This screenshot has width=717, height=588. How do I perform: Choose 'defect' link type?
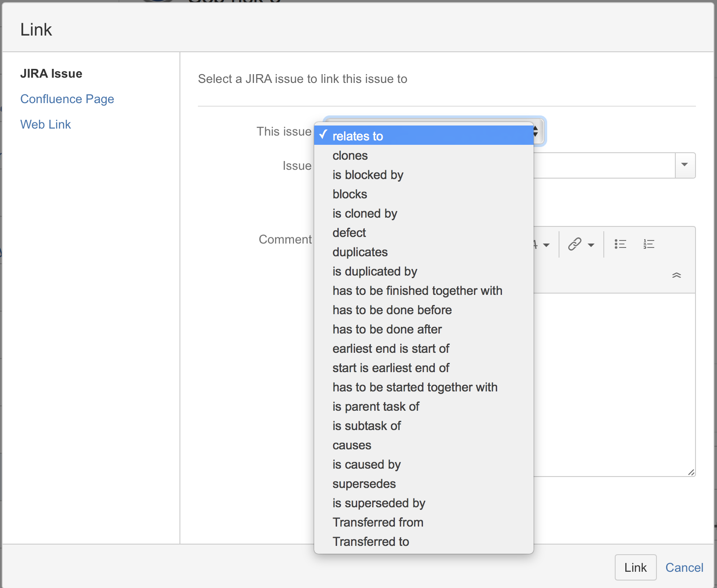[424, 233]
